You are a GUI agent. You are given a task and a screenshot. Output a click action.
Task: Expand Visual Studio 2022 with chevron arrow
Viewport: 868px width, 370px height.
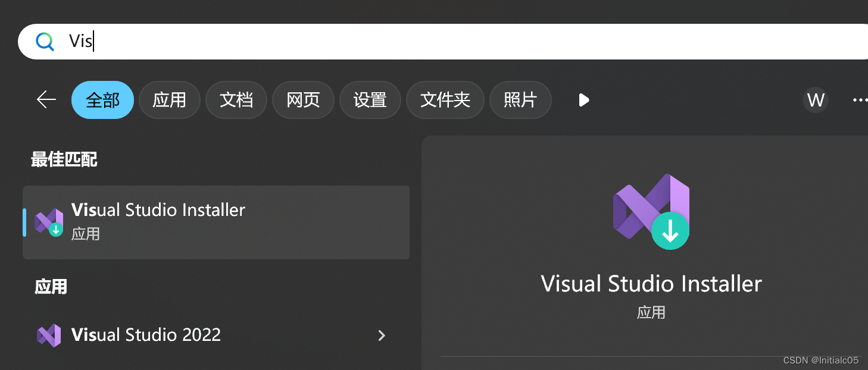pos(382,335)
